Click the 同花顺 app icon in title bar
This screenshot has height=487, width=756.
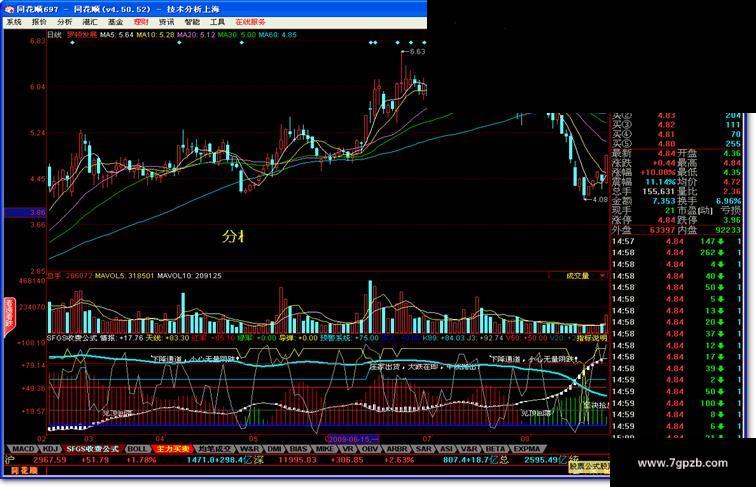pyautogui.click(x=9, y=9)
